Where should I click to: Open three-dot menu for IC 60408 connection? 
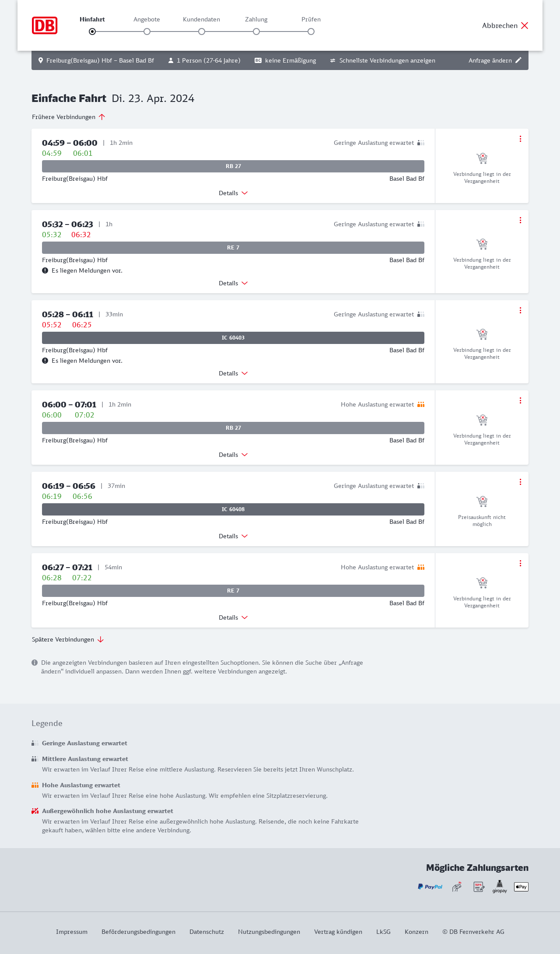520,482
